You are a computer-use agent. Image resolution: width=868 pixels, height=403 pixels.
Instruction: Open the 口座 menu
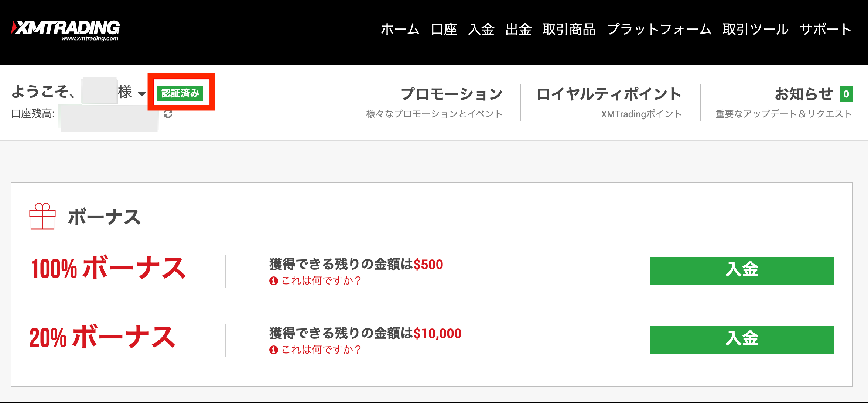444,30
